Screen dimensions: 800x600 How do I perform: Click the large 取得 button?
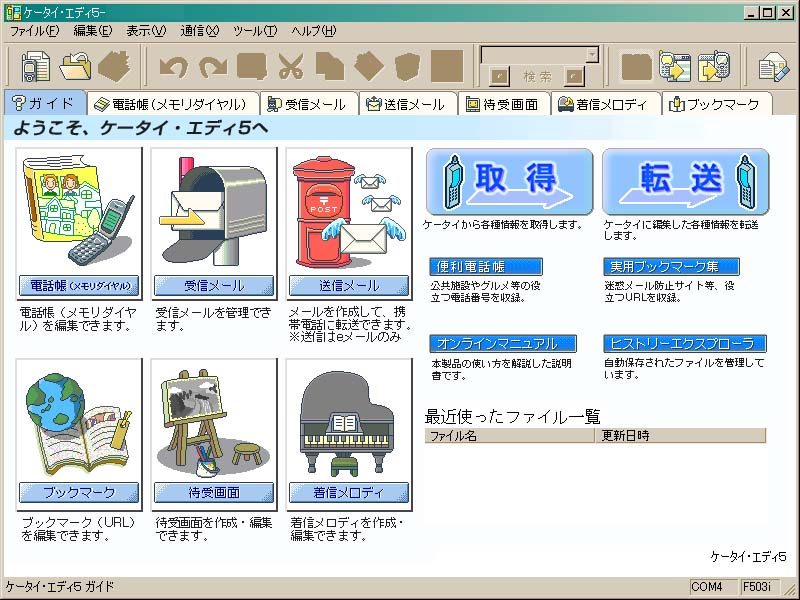point(510,182)
